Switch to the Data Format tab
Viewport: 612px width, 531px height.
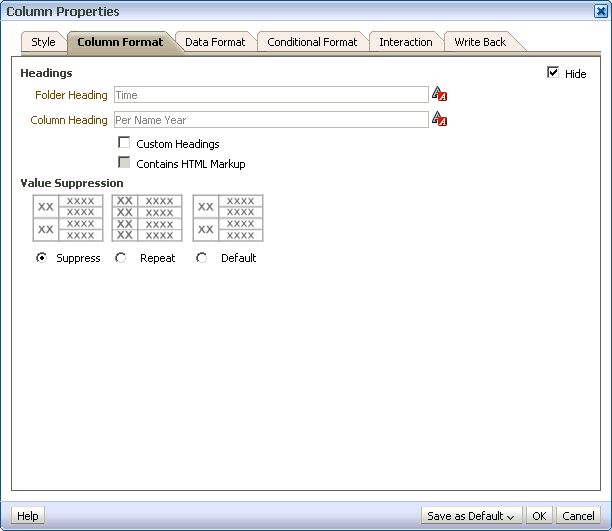(215, 42)
